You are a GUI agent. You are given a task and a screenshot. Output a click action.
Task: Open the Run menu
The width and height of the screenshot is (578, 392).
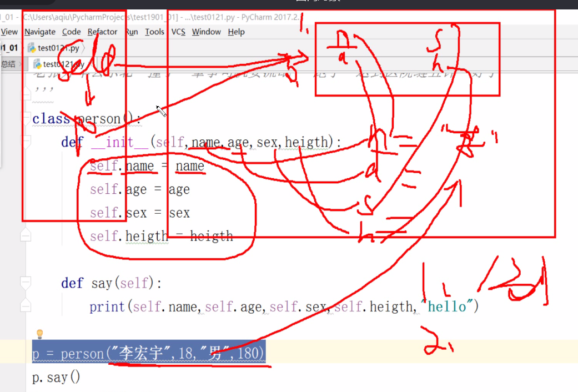coord(132,32)
